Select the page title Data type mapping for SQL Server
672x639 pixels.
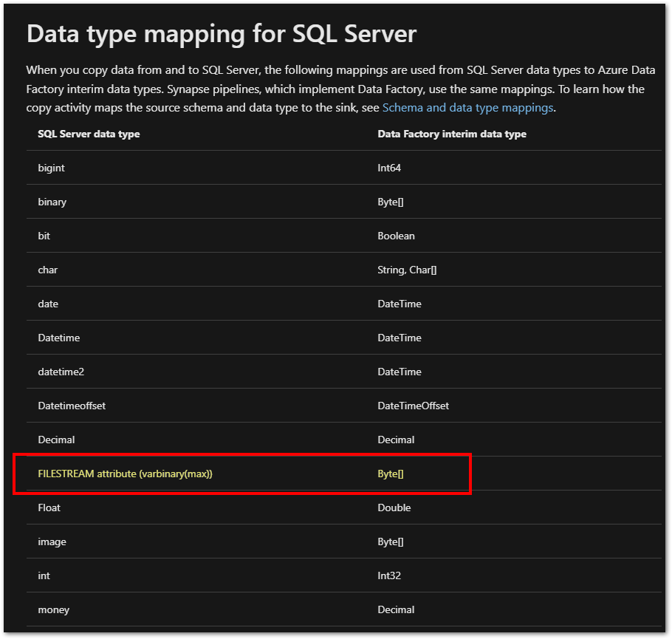[x=221, y=34]
